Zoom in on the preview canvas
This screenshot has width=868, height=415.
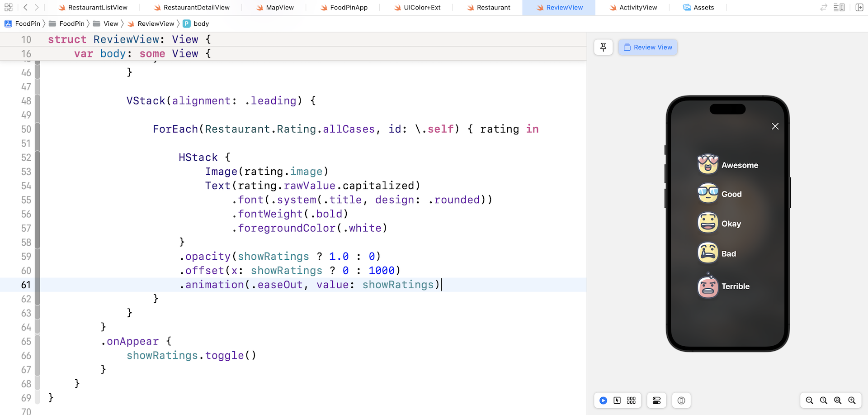point(852,401)
